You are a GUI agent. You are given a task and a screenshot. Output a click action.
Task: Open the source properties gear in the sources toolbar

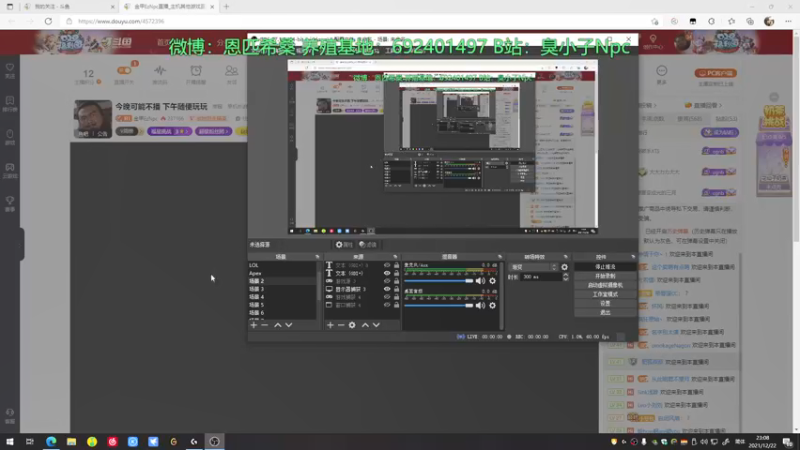(x=352, y=325)
